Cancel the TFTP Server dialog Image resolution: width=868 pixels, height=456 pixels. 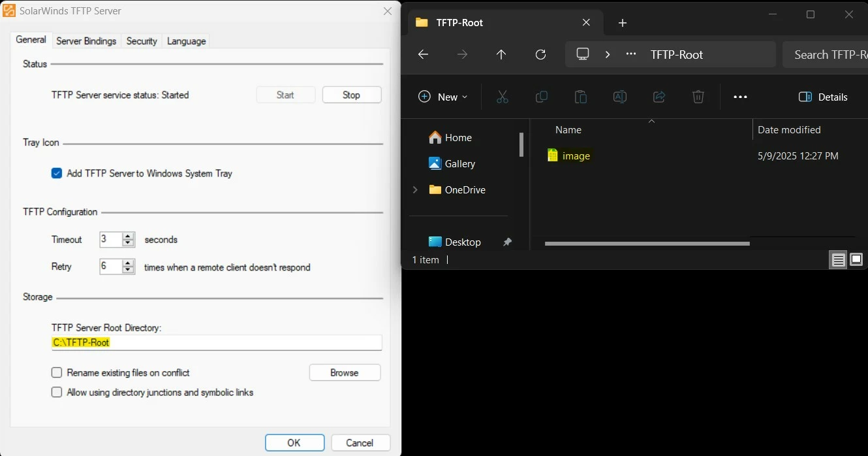(x=360, y=442)
